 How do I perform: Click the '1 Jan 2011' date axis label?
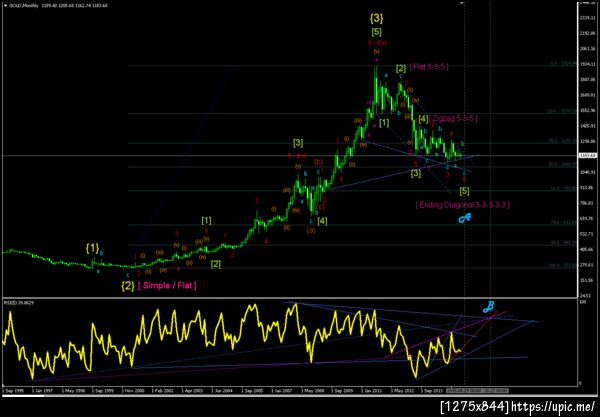(372, 391)
